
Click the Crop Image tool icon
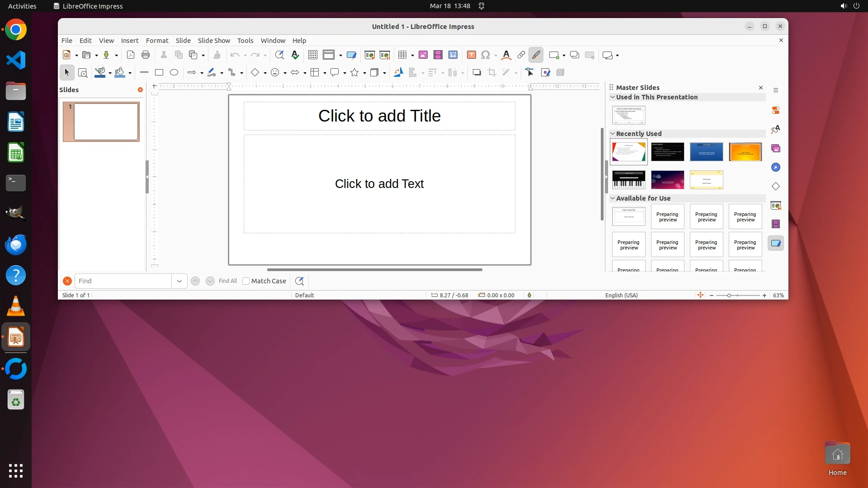(x=492, y=72)
